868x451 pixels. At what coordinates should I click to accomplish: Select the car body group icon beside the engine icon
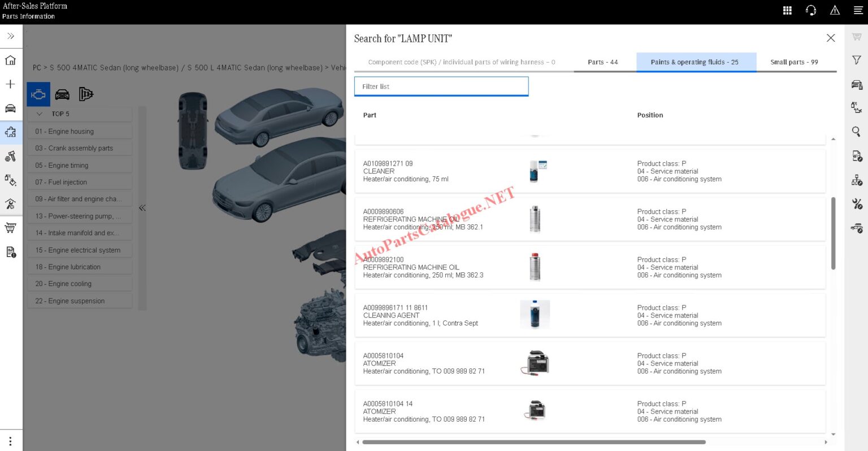(62, 94)
